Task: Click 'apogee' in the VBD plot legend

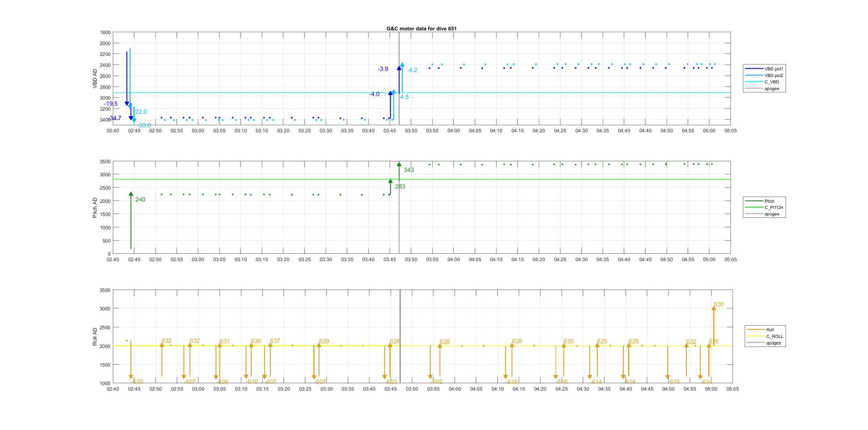Action: (771, 89)
